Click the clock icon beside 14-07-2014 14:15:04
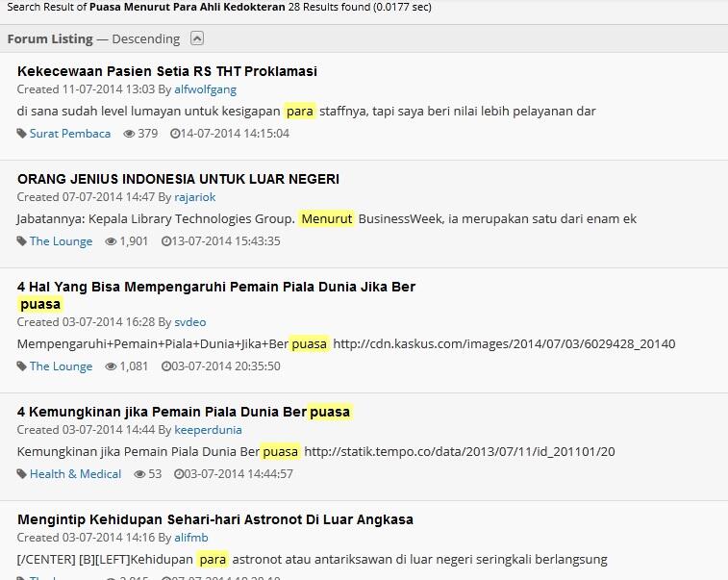This screenshot has width=728, height=580. 175,134
